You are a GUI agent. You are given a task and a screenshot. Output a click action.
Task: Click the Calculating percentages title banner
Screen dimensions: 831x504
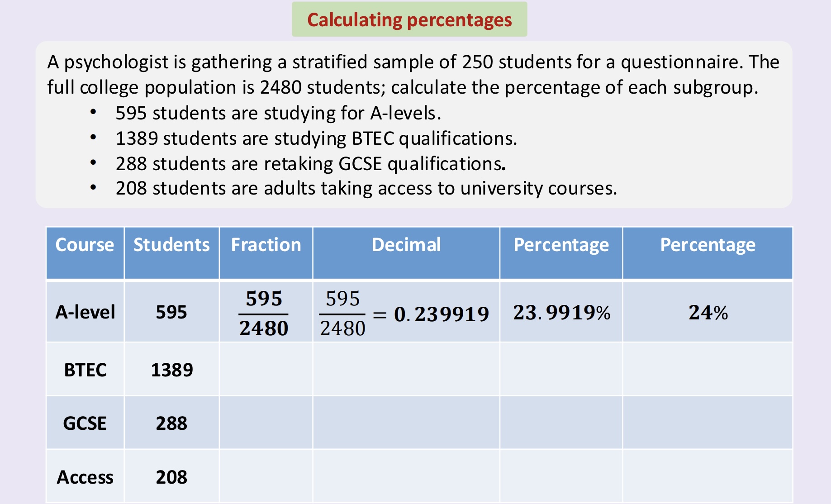pyautogui.click(x=409, y=19)
